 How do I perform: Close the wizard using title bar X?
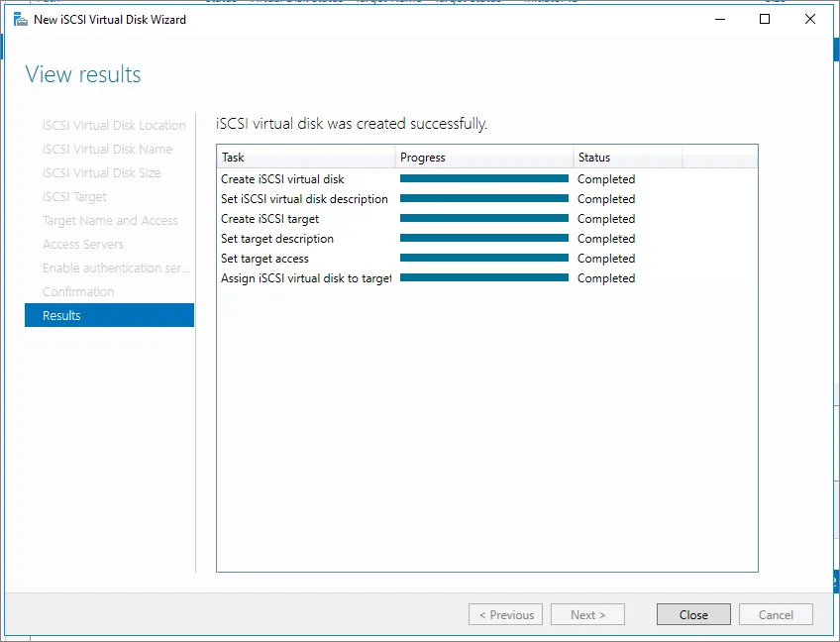click(x=810, y=19)
